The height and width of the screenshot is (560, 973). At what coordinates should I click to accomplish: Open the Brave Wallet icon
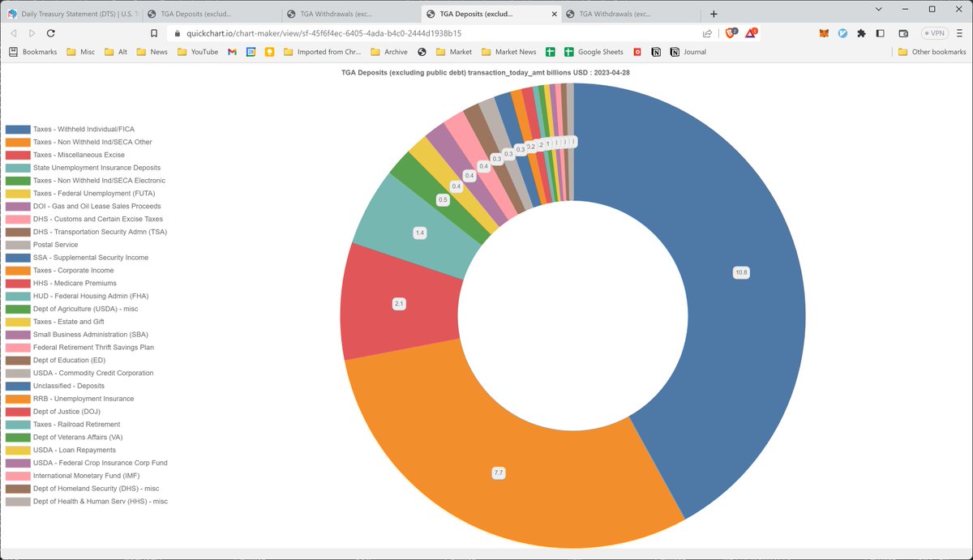(902, 33)
